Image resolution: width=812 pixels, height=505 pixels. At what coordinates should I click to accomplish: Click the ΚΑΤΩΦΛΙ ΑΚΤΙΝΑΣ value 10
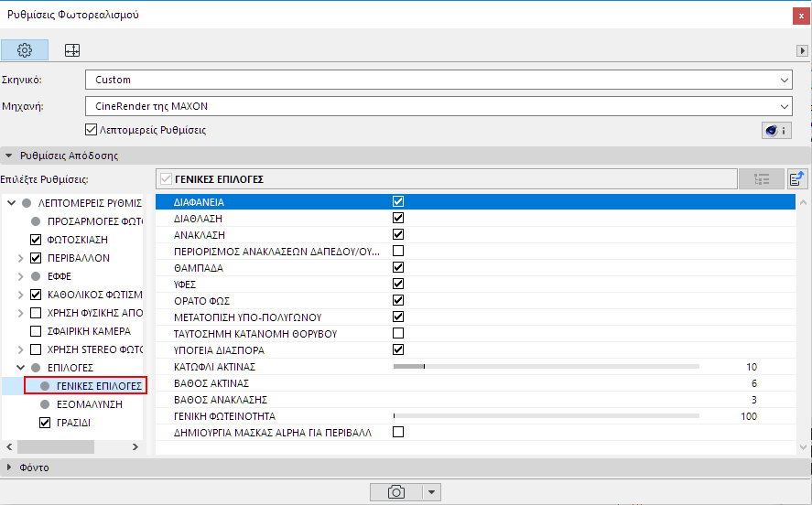pyautogui.click(x=752, y=367)
